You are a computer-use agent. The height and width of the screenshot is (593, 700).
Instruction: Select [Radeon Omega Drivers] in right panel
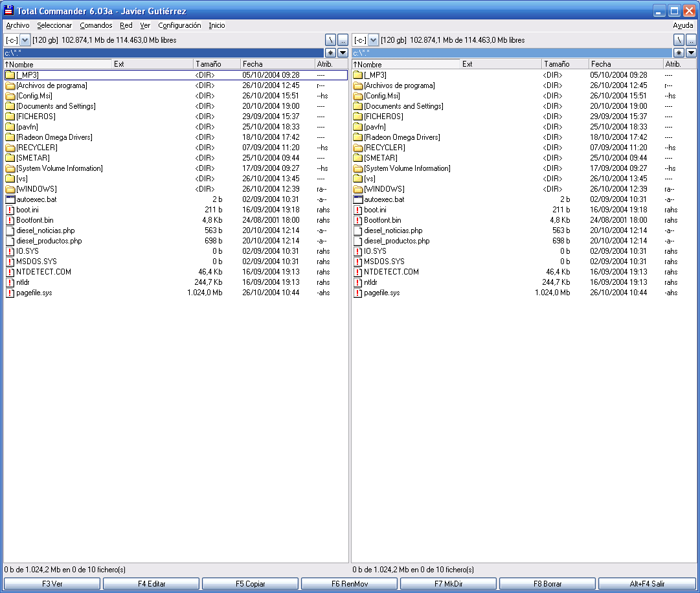pyautogui.click(x=401, y=137)
